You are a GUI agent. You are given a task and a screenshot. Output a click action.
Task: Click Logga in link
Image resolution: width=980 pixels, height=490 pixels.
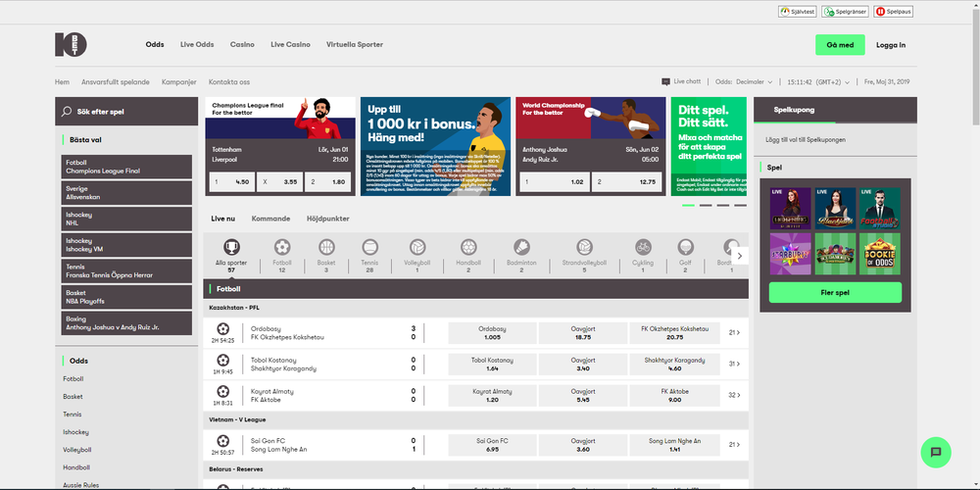(x=891, y=45)
